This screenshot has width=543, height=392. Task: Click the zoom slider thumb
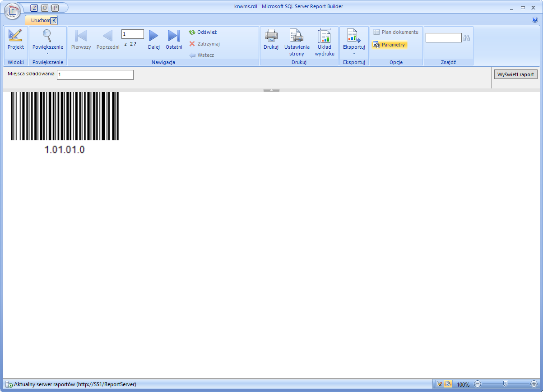[505, 384]
